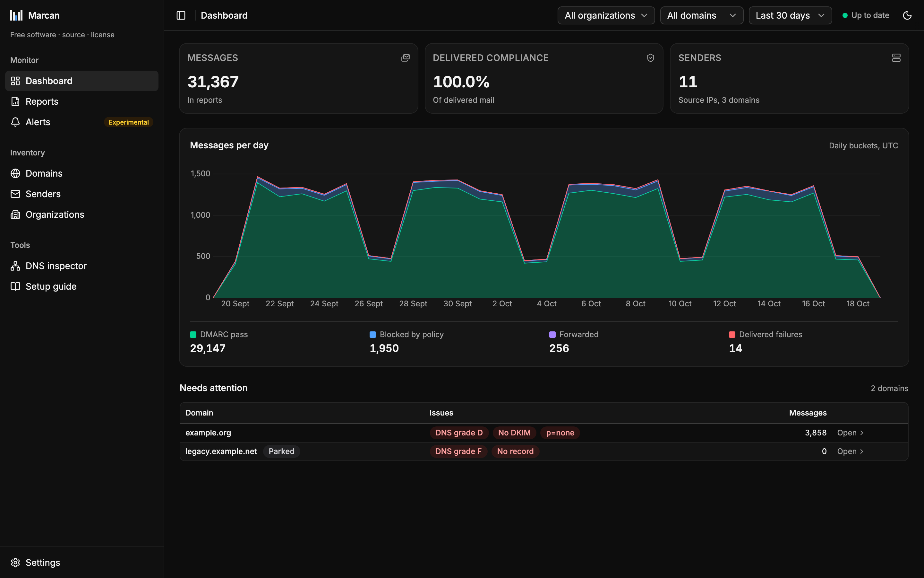Screen dimensions: 924x578
Task: Follow the source link in sidebar
Action: click(x=73, y=35)
